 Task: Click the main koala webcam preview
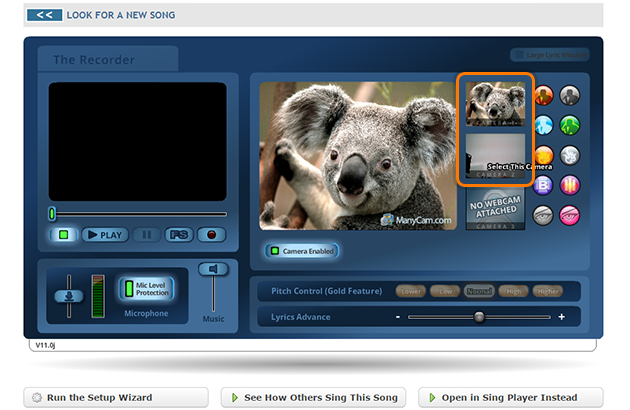(358, 156)
